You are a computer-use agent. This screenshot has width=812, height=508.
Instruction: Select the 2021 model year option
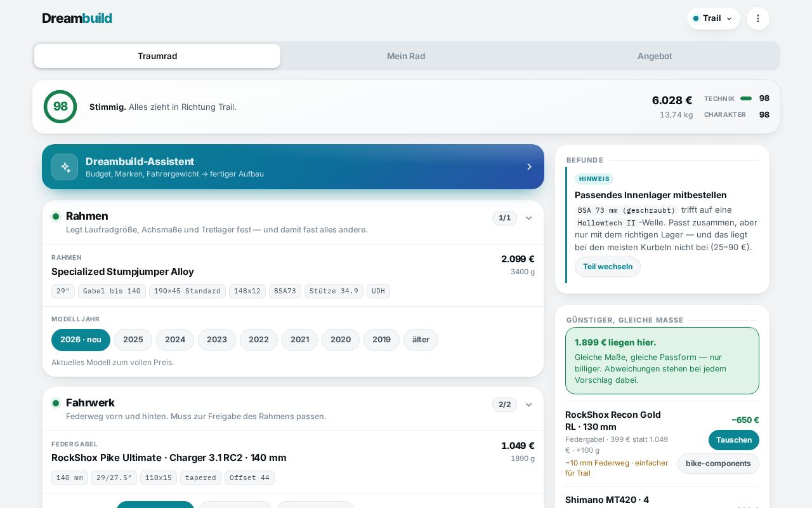pos(300,340)
